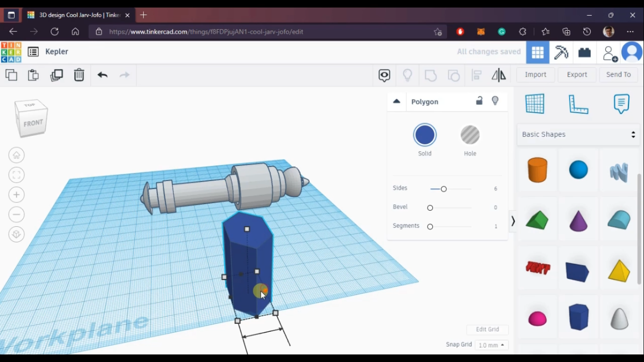This screenshot has height=362, width=644.
Task: Click the design name Kepler
Action: (x=57, y=52)
